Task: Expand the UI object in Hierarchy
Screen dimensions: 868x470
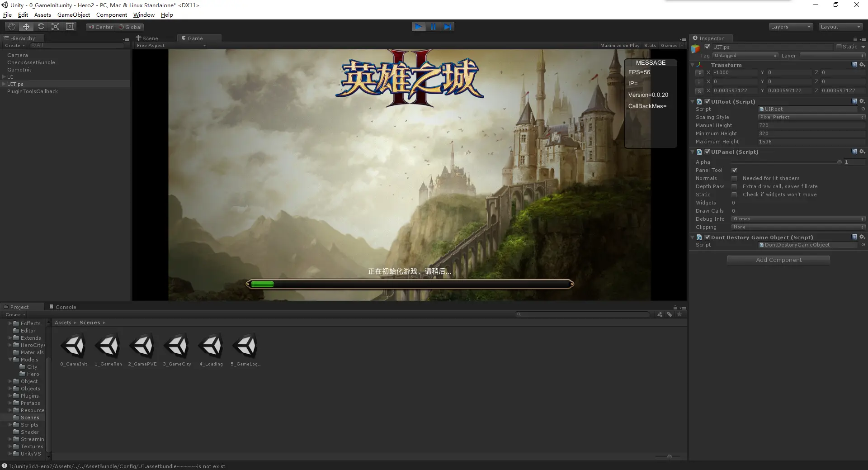Action: click(x=4, y=77)
